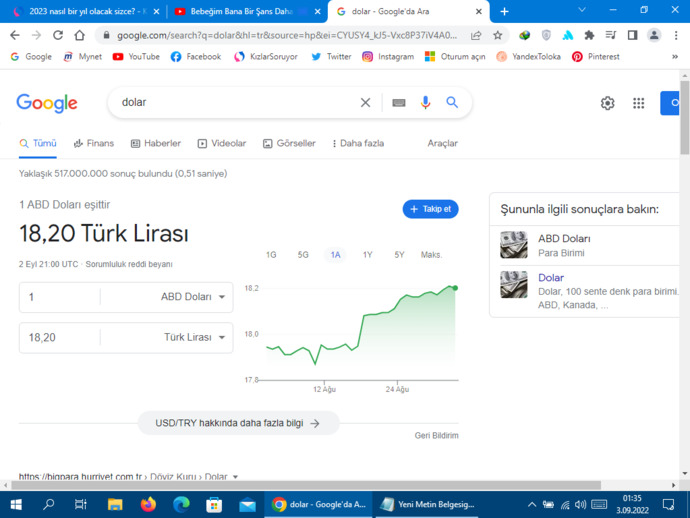The width and height of the screenshot is (690, 518).
Task: Open Microsoft Store from the taskbar
Action: (x=214, y=504)
